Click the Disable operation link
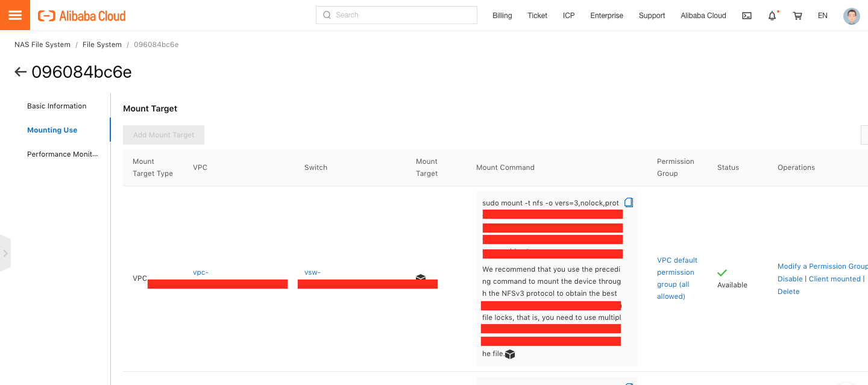The height and width of the screenshot is (385, 868). [790, 279]
